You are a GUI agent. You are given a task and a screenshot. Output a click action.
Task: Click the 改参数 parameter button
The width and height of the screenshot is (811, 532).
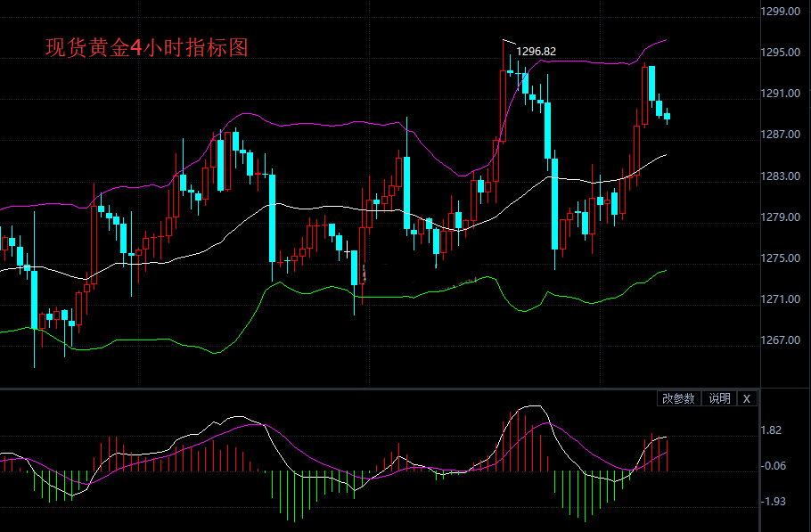pyautogui.click(x=678, y=398)
